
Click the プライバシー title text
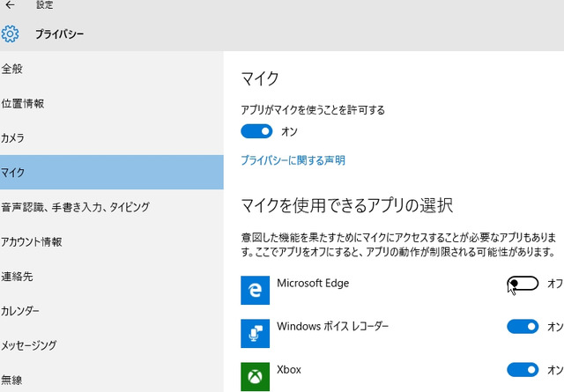click(x=59, y=34)
